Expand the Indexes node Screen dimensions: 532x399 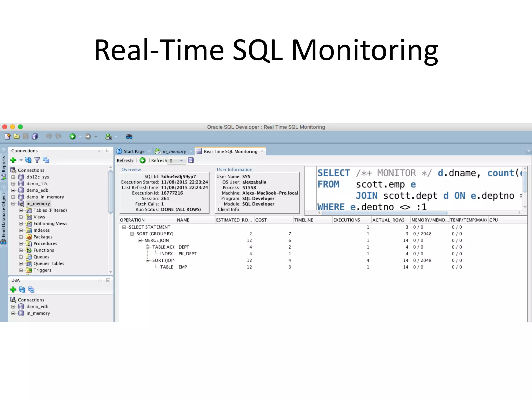pos(21,230)
